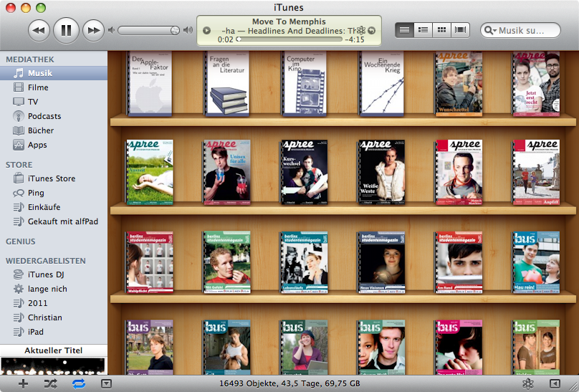Toggle shuffle playback
The image size is (579, 392).
[x=51, y=384]
